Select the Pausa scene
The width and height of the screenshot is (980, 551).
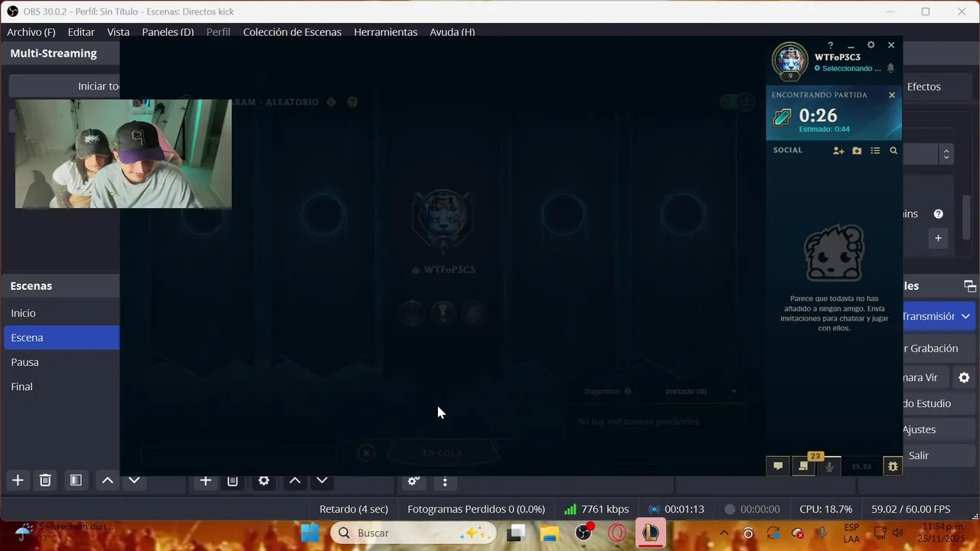61,362
